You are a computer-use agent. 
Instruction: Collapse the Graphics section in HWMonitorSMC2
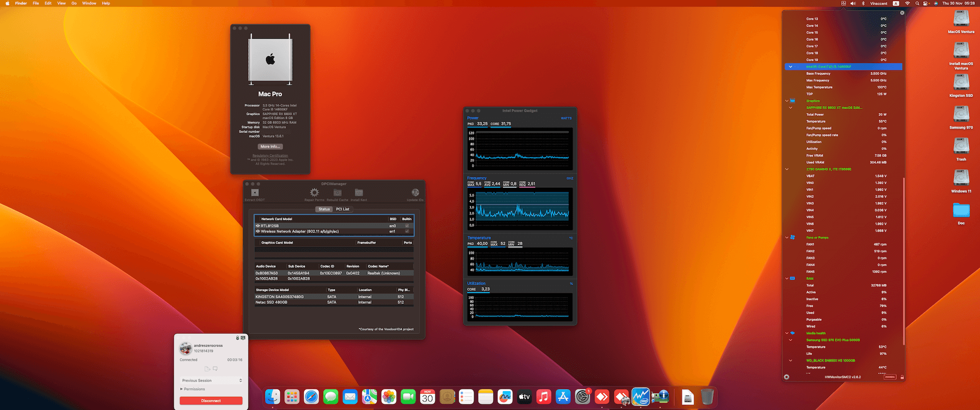(787, 101)
